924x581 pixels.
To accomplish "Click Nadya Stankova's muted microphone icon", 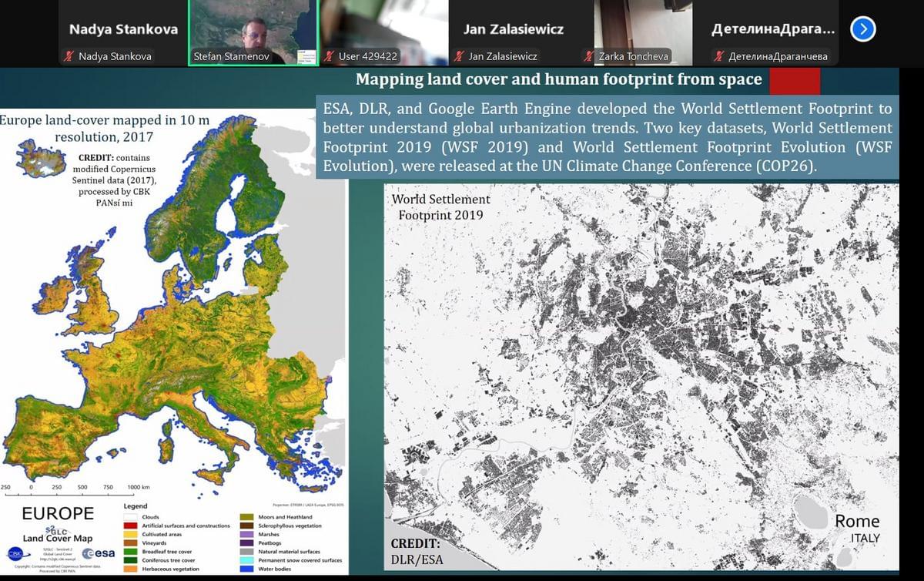I will (70, 56).
